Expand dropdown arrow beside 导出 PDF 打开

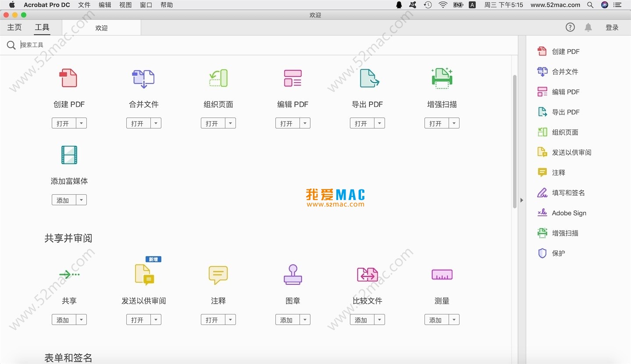(379, 123)
